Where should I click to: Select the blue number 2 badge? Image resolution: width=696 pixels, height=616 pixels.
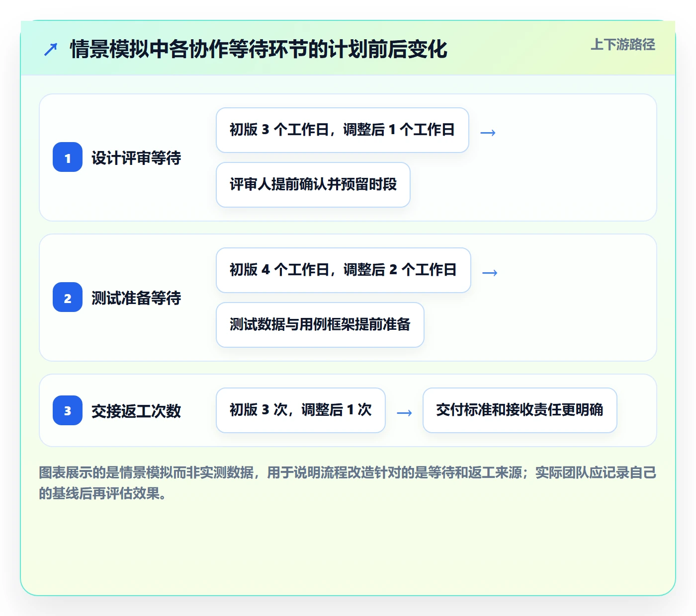point(68,297)
